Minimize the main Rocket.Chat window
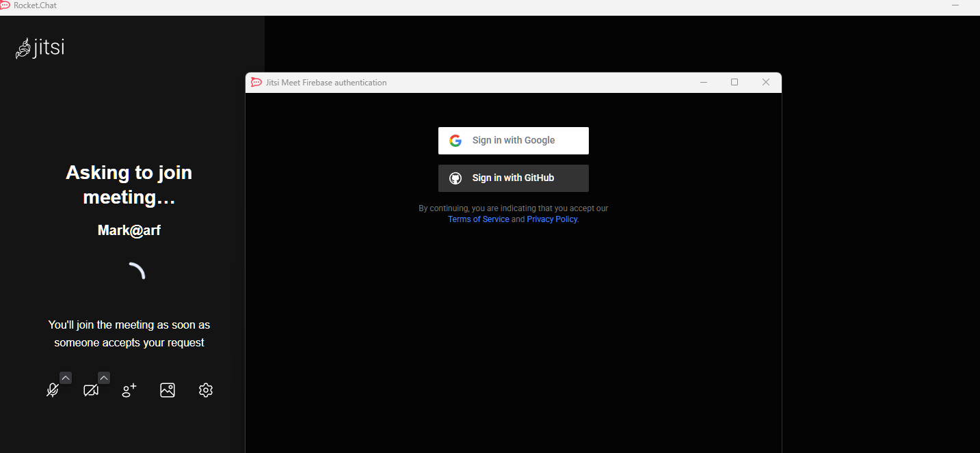Screen dimensions: 980x453 tap(955, 5)
